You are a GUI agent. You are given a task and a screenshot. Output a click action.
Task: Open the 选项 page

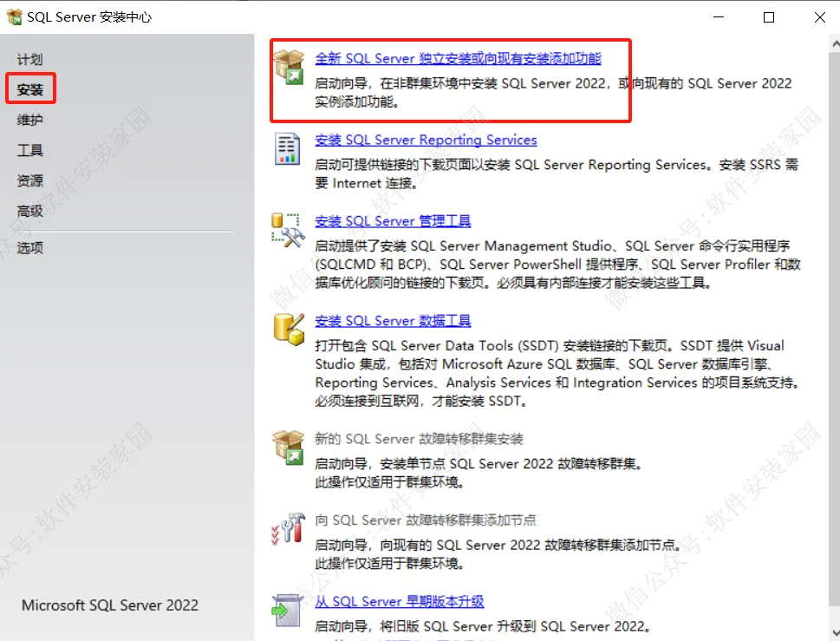point(30,247)
